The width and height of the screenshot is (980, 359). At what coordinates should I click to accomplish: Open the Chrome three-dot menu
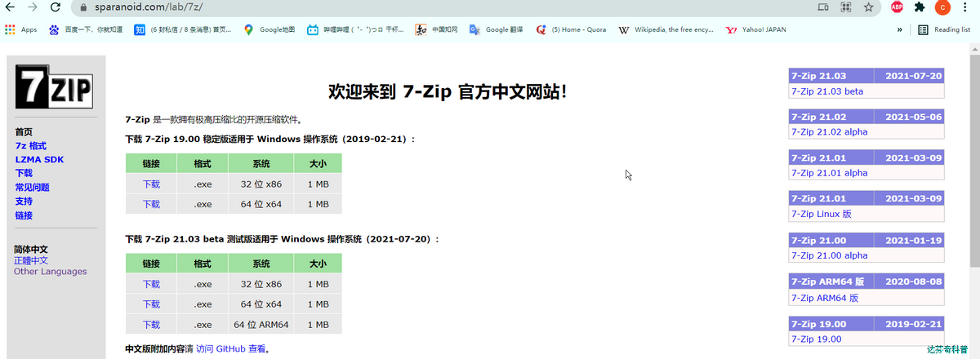tap(967, 7)
